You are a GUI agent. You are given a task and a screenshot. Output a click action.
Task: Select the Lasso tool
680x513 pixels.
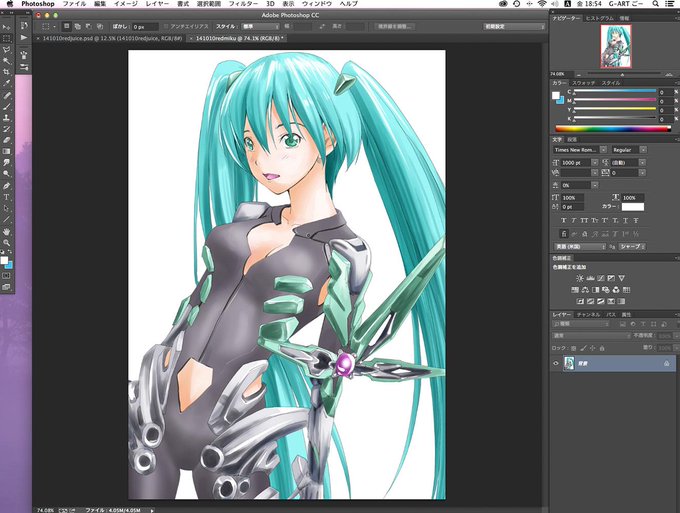(7, 50)
